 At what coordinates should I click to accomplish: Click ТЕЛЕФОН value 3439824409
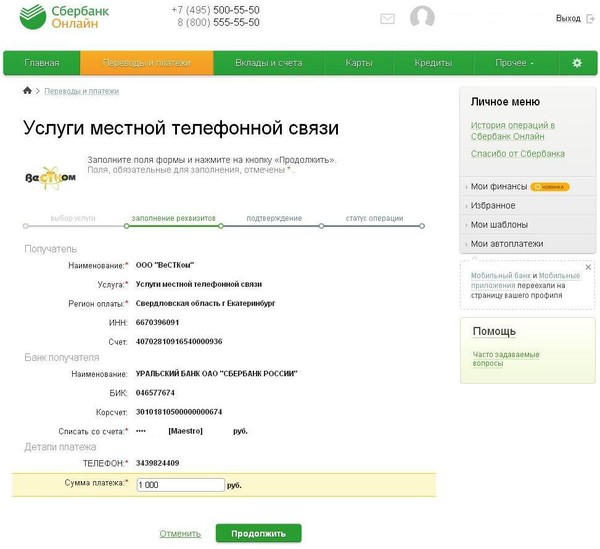click(x=157, y=463)
